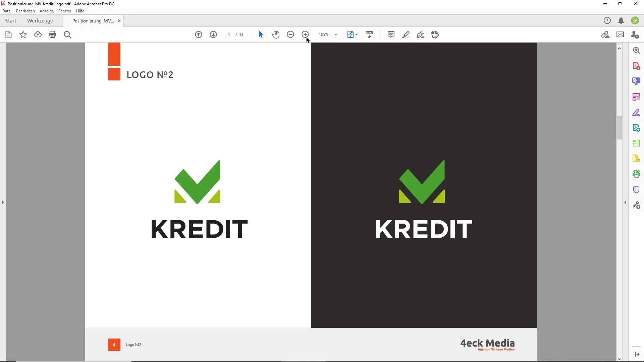The height and width of the screenshot is (362, 644).
Task: Open the search magnifier in right panel
Action: tap(636, 50)
